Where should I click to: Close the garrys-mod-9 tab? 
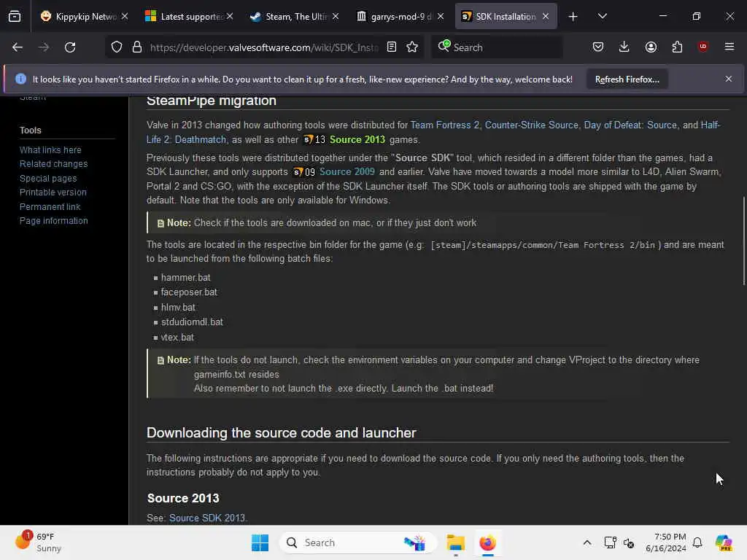coord(441,17)
